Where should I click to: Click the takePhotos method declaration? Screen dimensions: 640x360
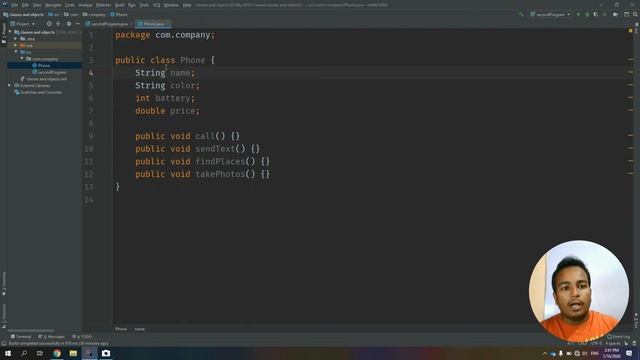[x=203, y=174]
